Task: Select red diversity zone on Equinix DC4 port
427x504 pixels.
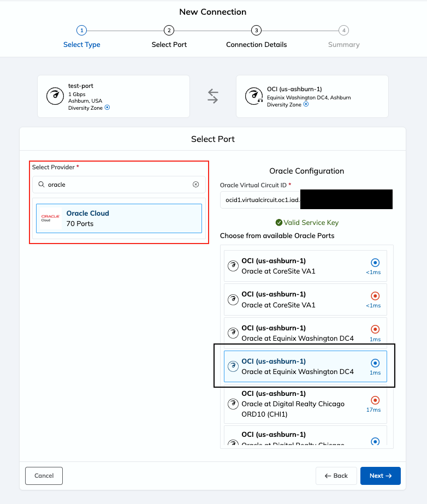Action: pos(375,329)
